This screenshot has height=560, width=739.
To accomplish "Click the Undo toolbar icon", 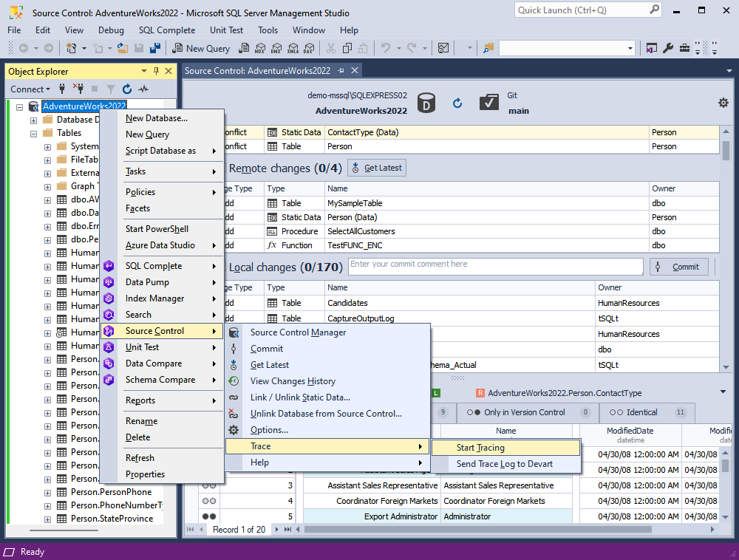I will pyautogui.click(x=386, y=48).
